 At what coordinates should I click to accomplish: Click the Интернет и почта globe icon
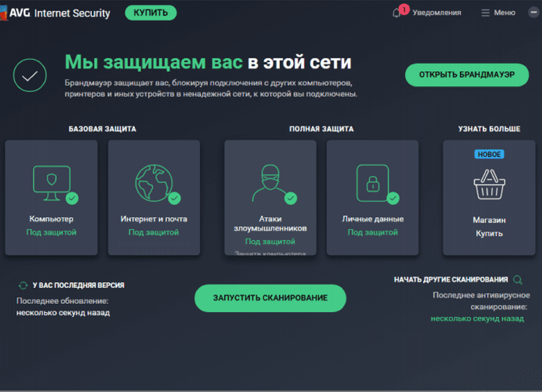coord(154,183)
